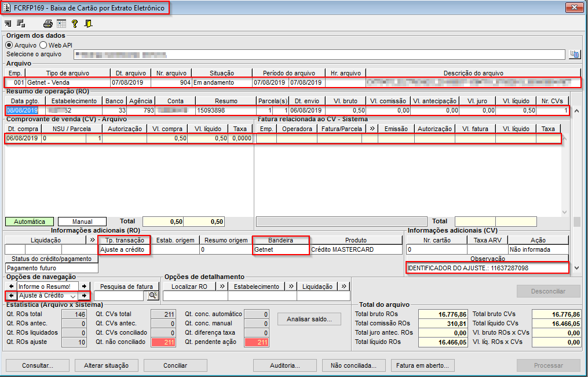
Task: Click scroll-down arrow beside Observação field
Action: (576, 268)
